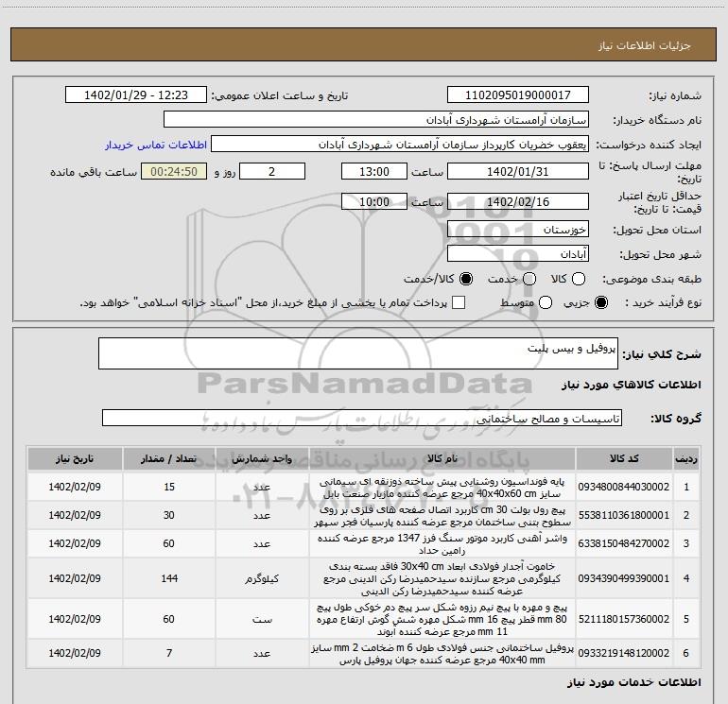
Task: Select the کالا radio button
Action: point(579,279)
